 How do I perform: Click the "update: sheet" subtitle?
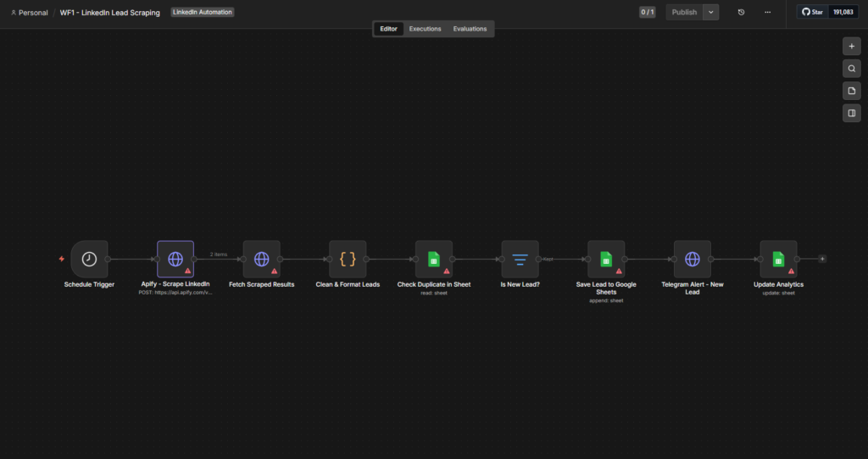[x=778, y=293]
